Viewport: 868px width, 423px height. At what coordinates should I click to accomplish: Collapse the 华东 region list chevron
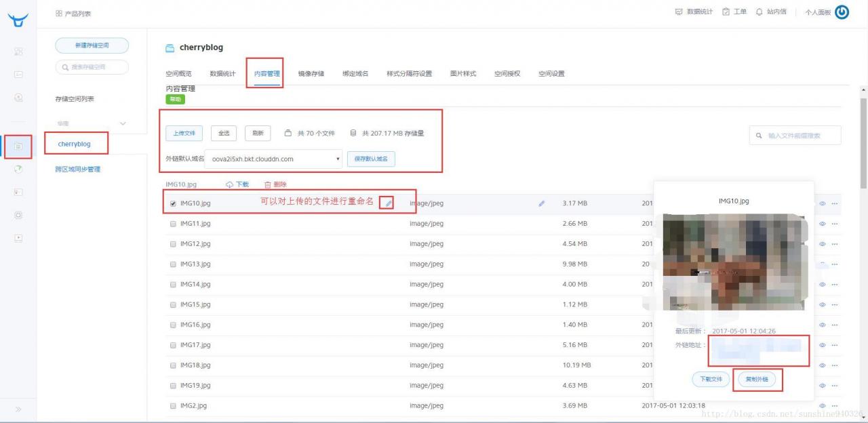[123, 123]
